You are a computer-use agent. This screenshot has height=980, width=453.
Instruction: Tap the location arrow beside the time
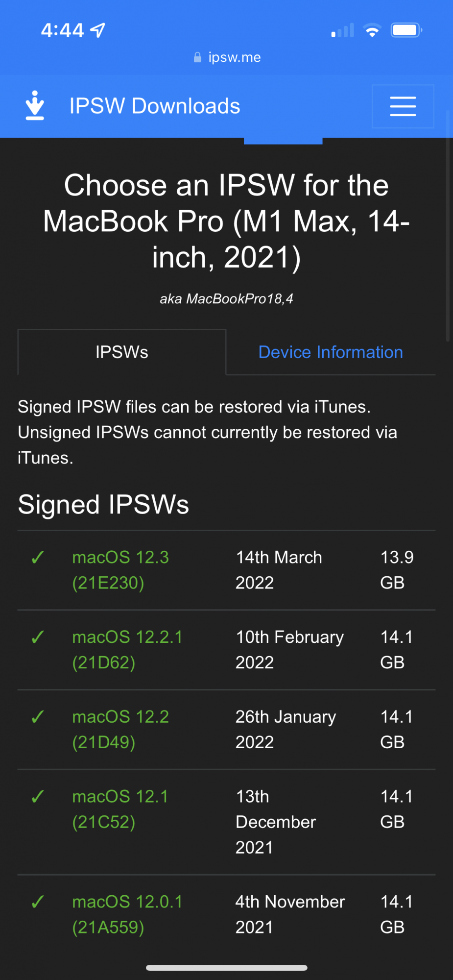click(x=98, y=30)
